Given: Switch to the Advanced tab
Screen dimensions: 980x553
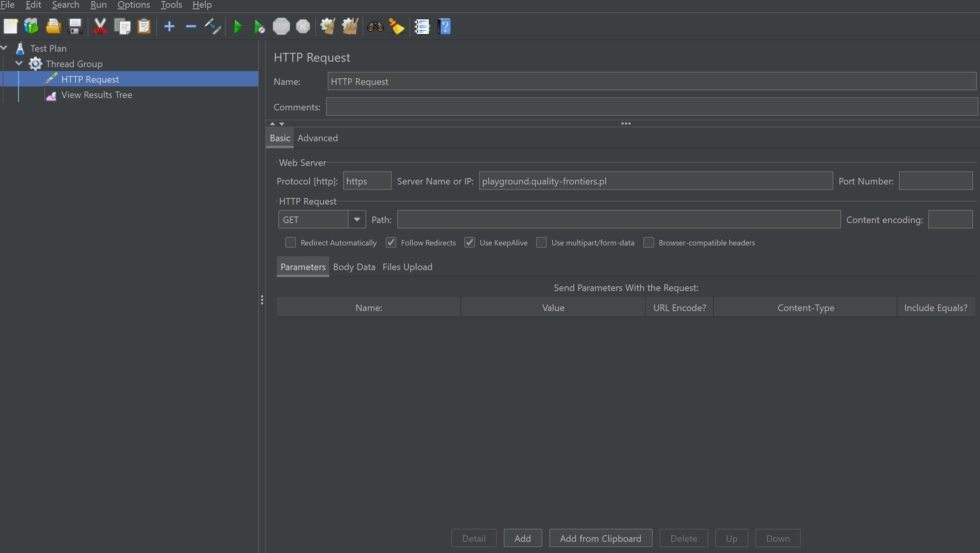Looking at the screenshot, I should 317,138.
